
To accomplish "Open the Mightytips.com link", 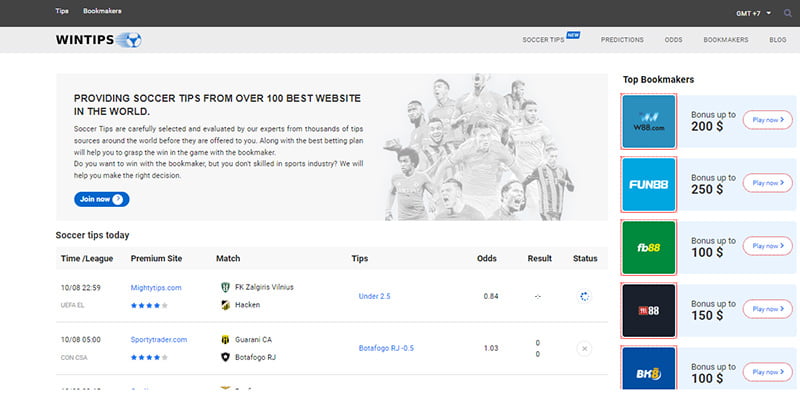I will [156, 288].
